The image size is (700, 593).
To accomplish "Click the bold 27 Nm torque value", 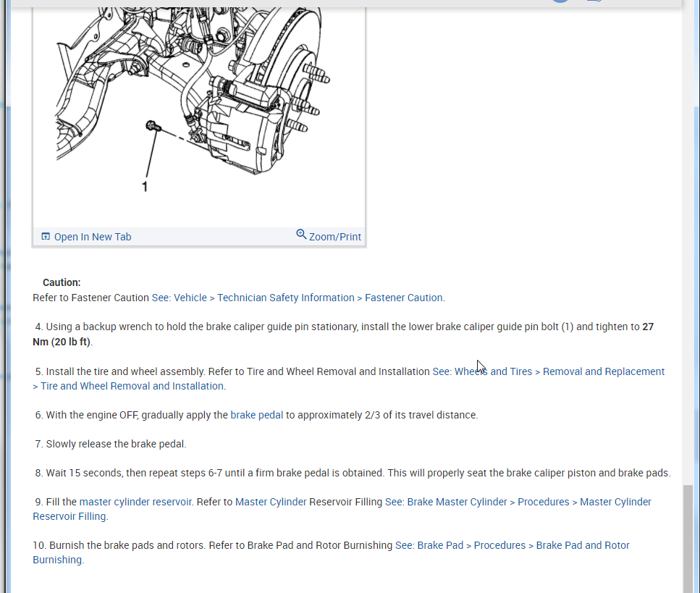I will coord(647,327).
